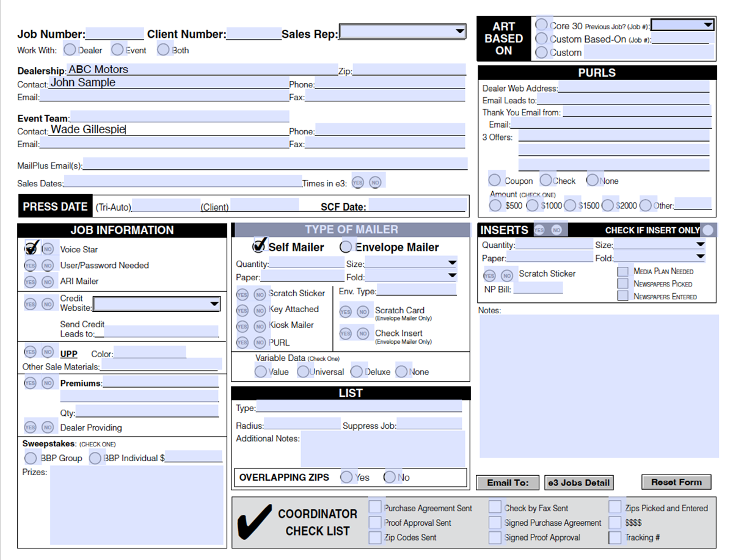Screen dimensions: 733x560
Task: Choose Both under Work With
Action: click(x=163, y=49)
